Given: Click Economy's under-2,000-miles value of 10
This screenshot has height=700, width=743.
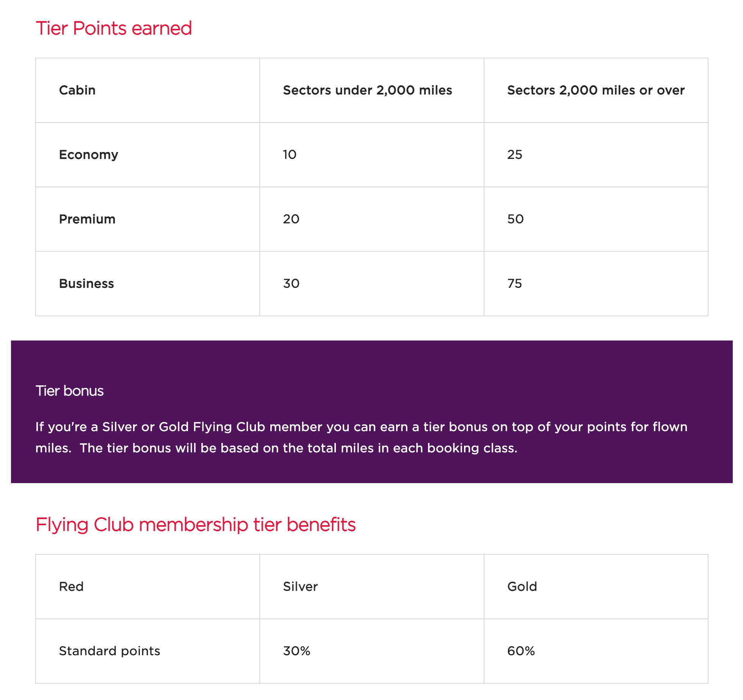Looking at the screenshot, I should point(290,155).
